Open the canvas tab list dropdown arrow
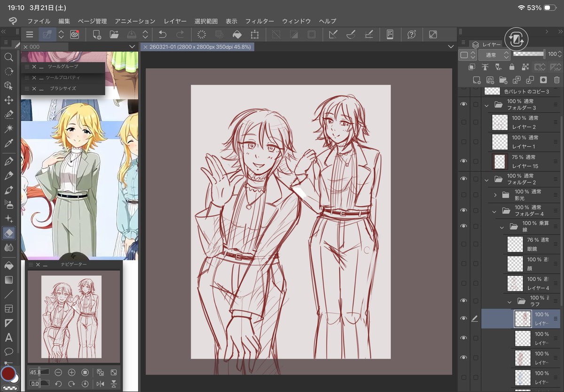The image size is (564, 392). point(451,47)
